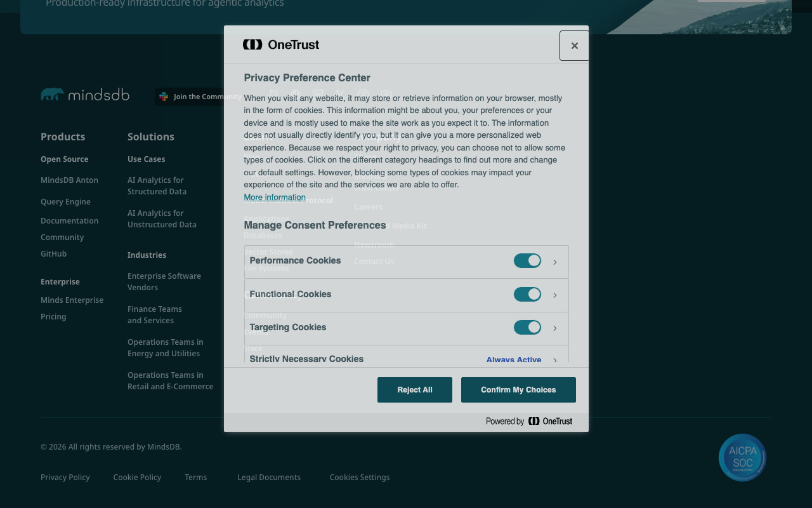The image size is (812, 508).
Task: Open the Query Engine link
Action: pyautogui.click(x=65, y=202)
